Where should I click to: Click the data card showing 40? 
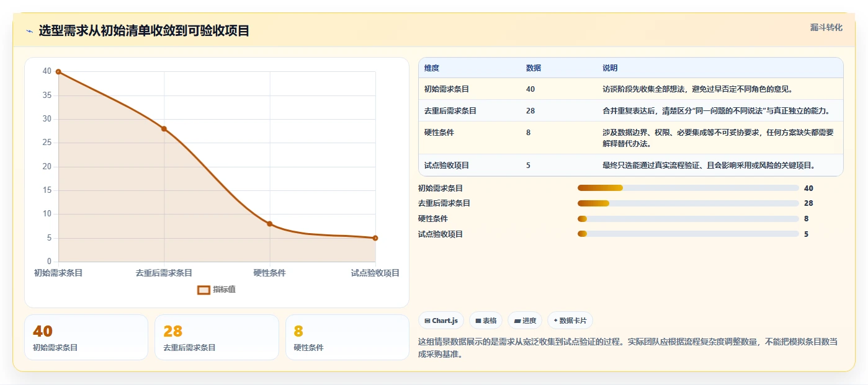click(86, 337)
